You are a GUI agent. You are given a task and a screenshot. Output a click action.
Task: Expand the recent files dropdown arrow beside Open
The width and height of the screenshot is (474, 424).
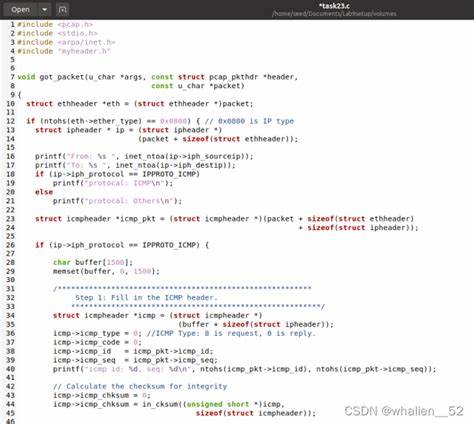45,10
